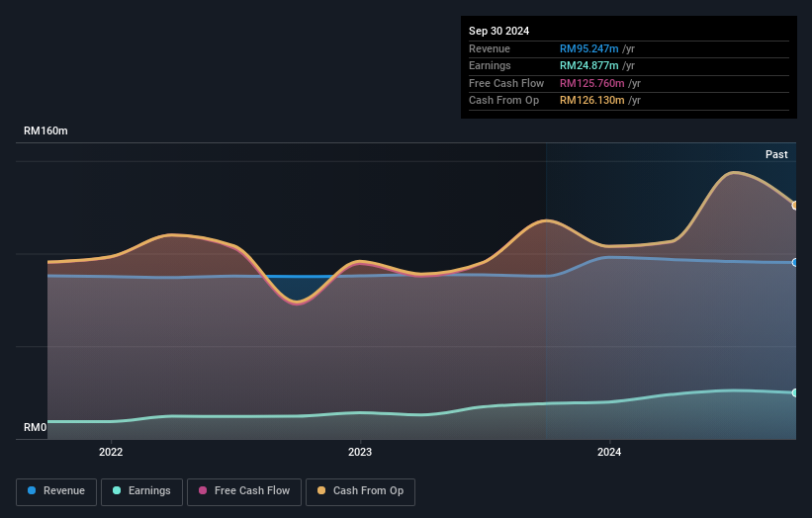Toggle the Revenue legend button
The image size is (812, 518).
(56, 491)
